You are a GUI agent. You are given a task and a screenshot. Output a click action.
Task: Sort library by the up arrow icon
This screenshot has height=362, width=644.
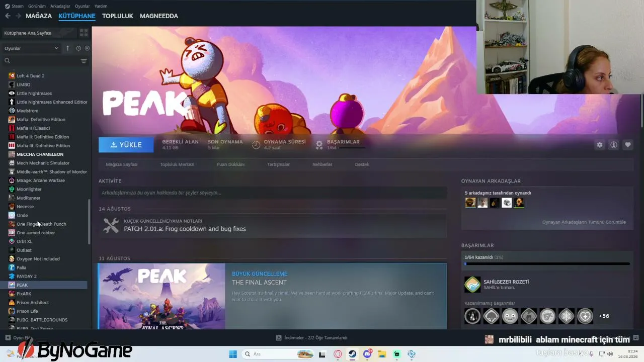tap(67, 48)
